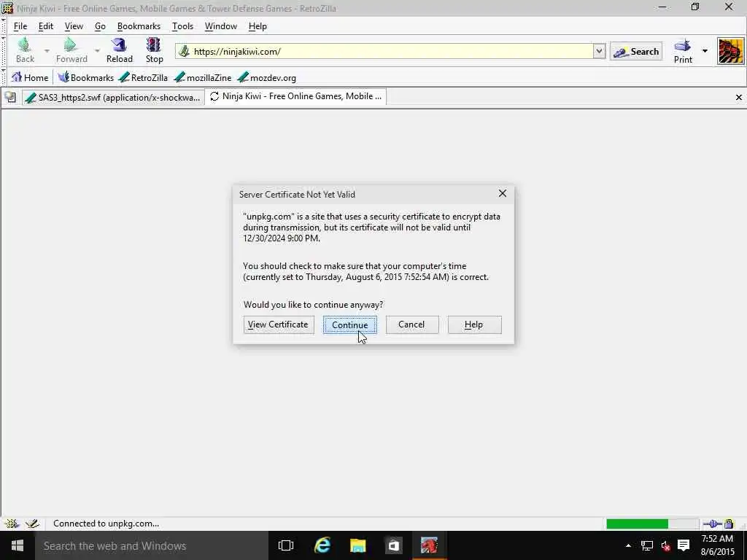747x560 pixels.
Task: Open the Bookmarks menu
Action: click(x=139, y=26)
